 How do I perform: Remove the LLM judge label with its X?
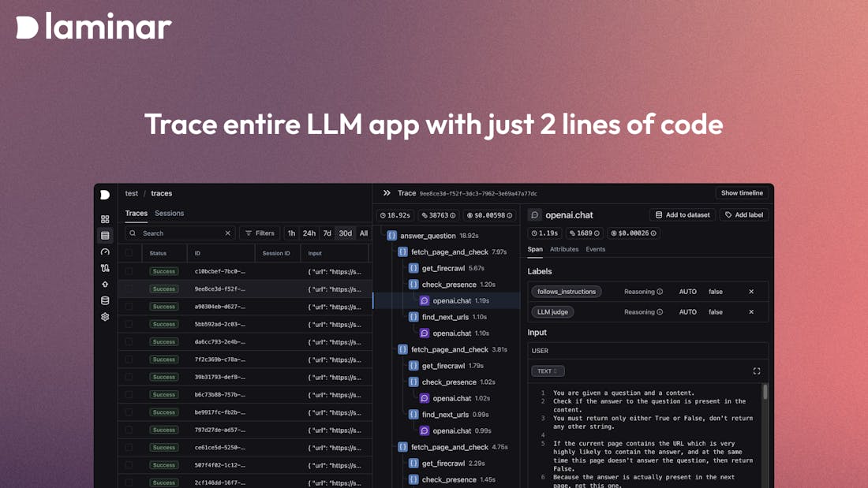click(751, 312)
